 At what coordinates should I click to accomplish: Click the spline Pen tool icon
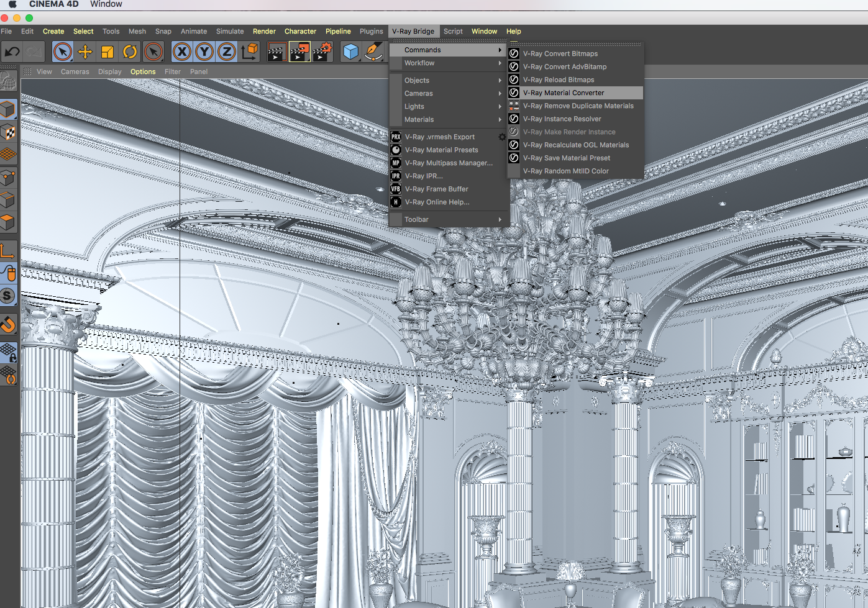click(x=373, y=52)
